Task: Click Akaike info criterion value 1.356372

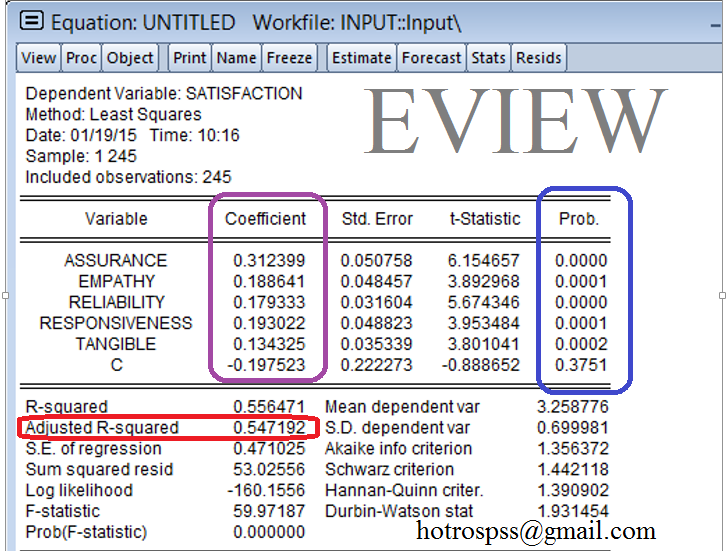Action: (x=573, y=448)
